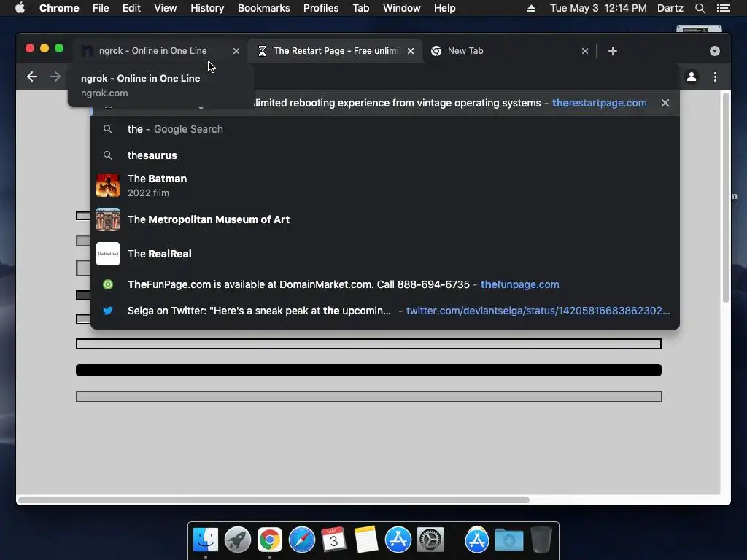The image size is (747, 560).
Task: Click the Metropolitan Museum thumbnail image
Action: [x=108, y=219]
